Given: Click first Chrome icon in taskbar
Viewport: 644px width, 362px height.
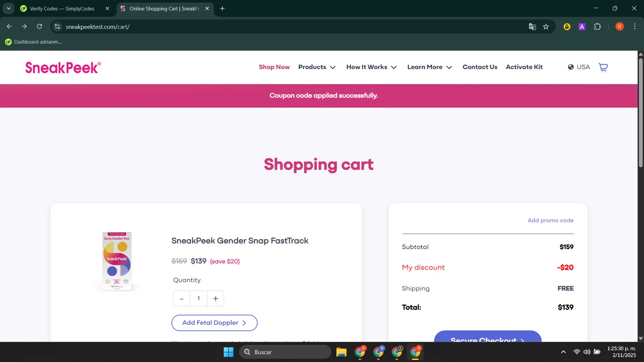Looking at the screenshot, I should click(360, 352).
